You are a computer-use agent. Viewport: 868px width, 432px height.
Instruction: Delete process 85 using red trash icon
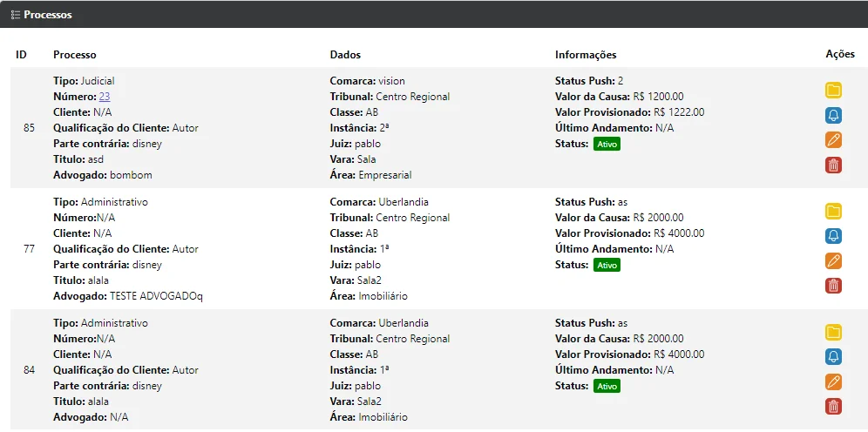click(833, 165)
